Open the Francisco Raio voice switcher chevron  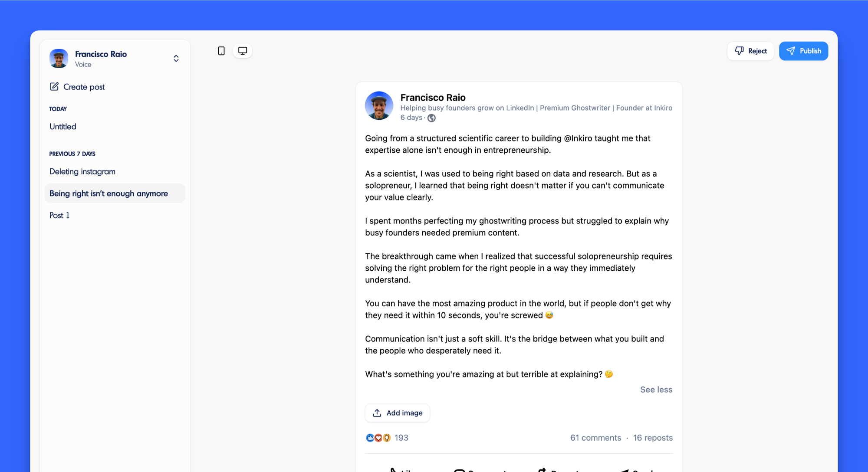[176, 58]
